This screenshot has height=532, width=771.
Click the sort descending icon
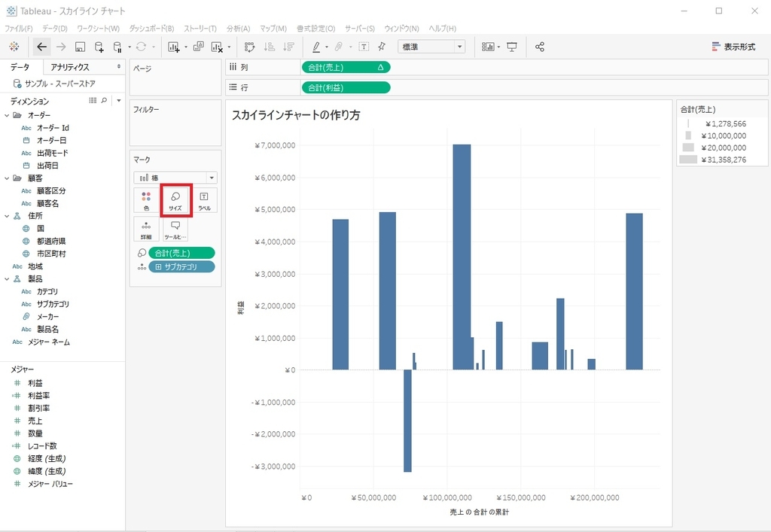288,47
